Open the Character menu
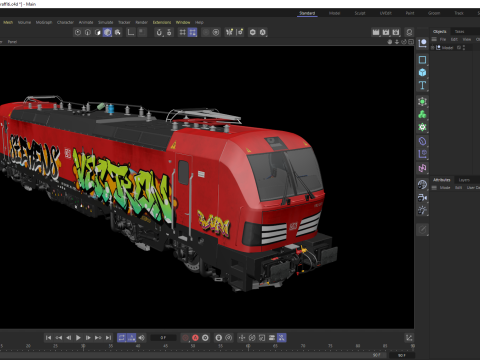 tap(65, 22)
